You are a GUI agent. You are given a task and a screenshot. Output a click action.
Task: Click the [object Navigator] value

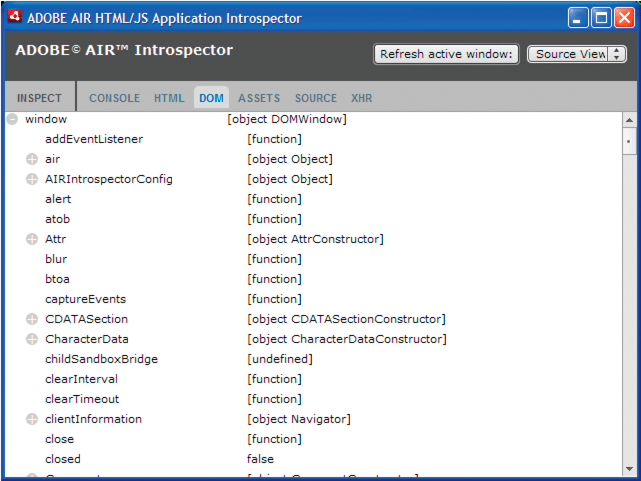[299, 419]
